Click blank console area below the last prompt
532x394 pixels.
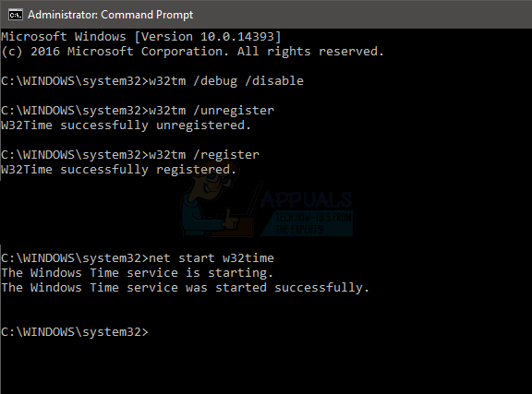[x=266, y=368]
